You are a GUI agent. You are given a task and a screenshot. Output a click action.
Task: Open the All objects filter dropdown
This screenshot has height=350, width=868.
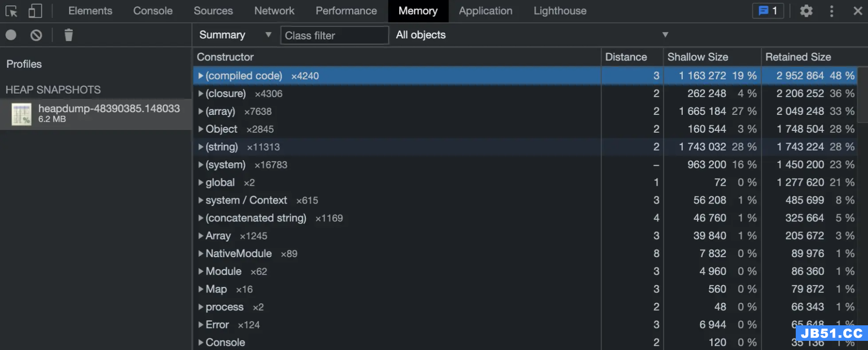click(x=532, y=35)
